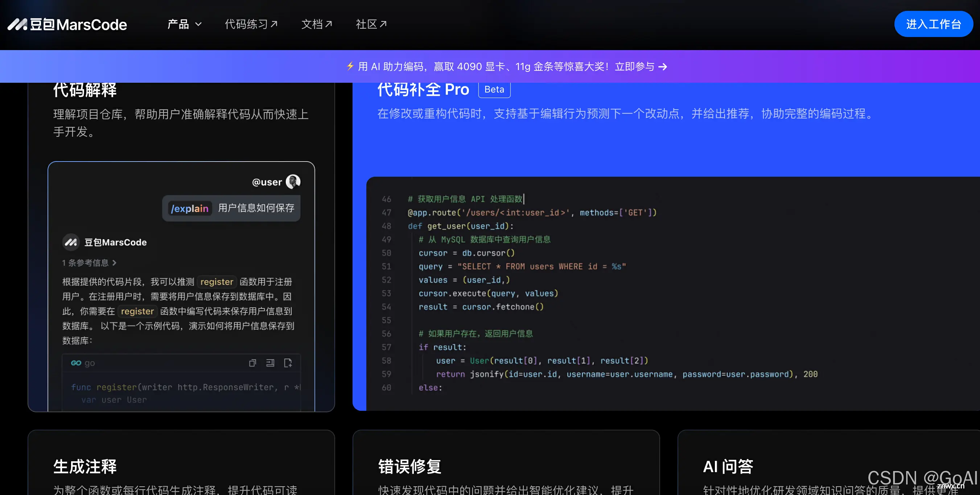Click the copy code icon in go snippet

click(252, 363)
